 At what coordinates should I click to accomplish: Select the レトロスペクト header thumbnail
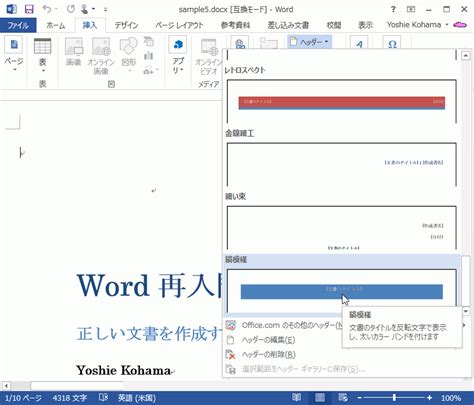pyautogui.click(x=342, y=101)
